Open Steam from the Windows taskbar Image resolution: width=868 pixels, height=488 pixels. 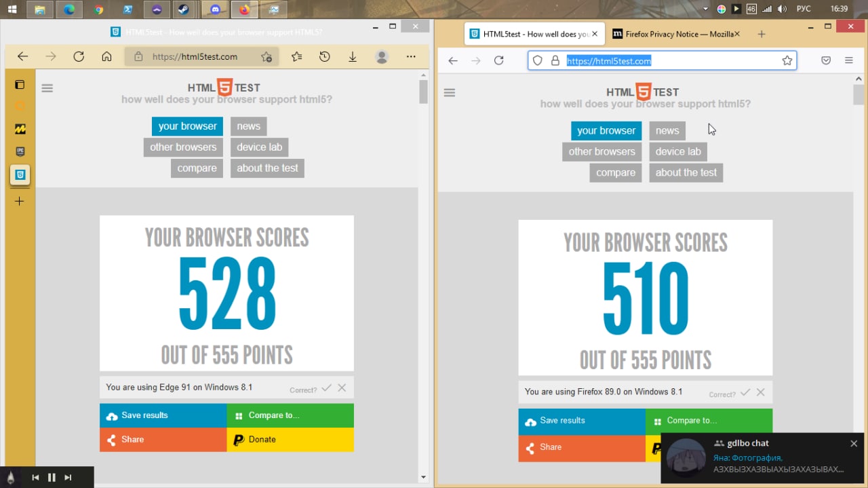(x=183, y=10)
